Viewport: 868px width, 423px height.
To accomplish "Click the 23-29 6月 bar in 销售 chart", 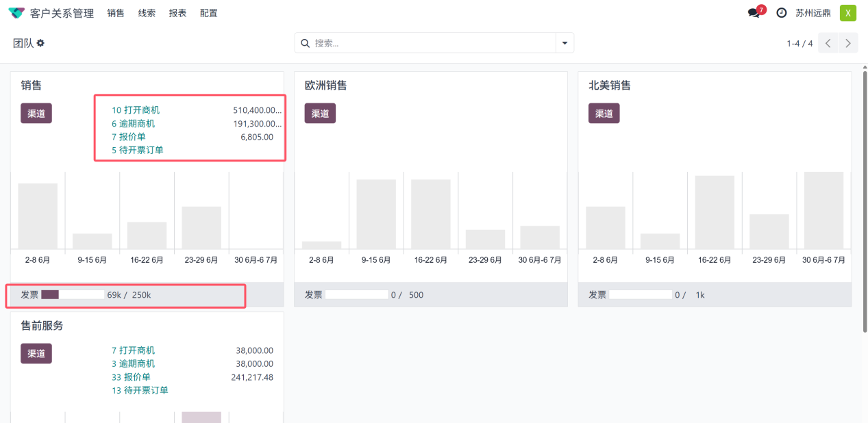I will (201, 228).
